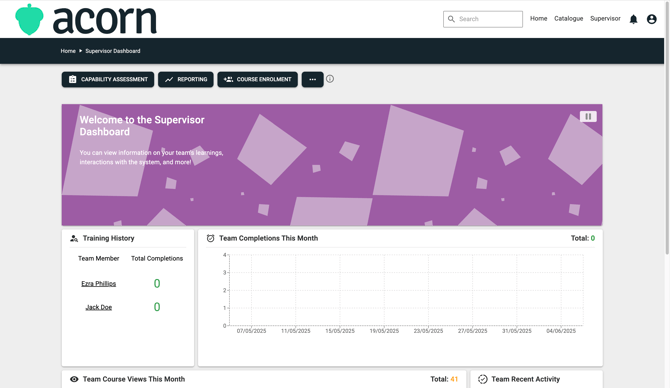Click the Training History people icon
The height and width of the screenshot is (388, 670).
click(x=74, y=238)
